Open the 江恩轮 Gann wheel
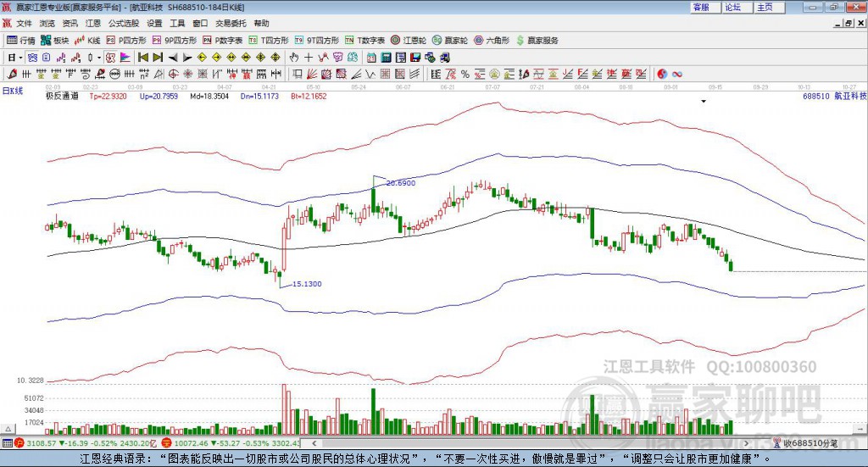The image size is (868, 467). coord(409,41)
